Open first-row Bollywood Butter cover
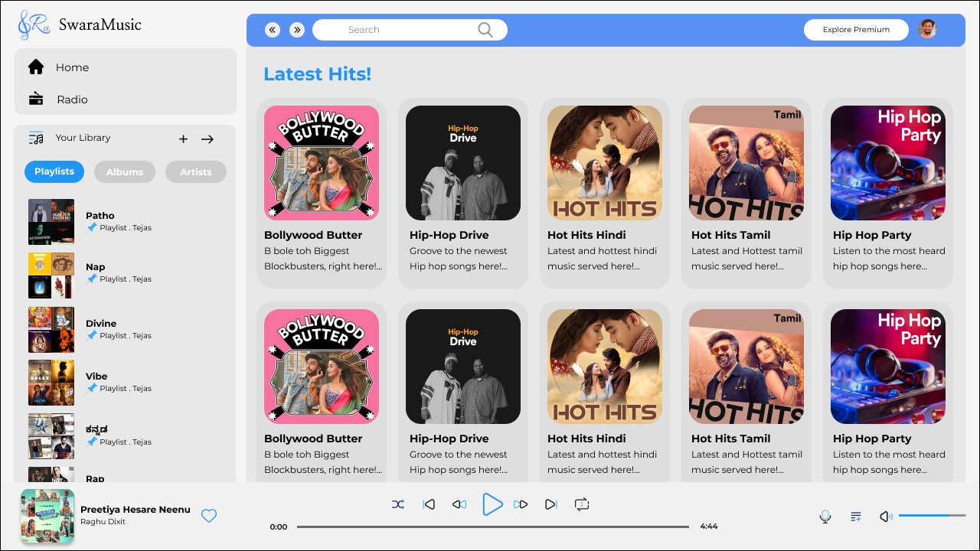 tap(322, 163)
